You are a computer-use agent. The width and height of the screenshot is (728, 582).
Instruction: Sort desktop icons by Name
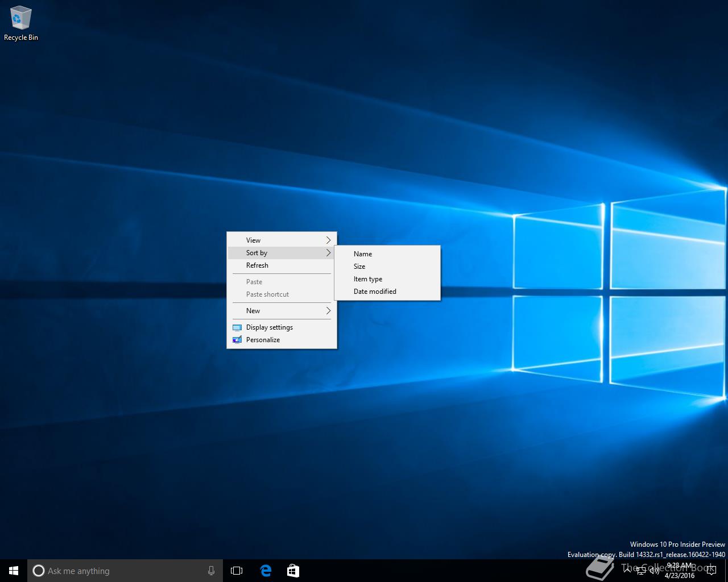[x=387, y=254]
